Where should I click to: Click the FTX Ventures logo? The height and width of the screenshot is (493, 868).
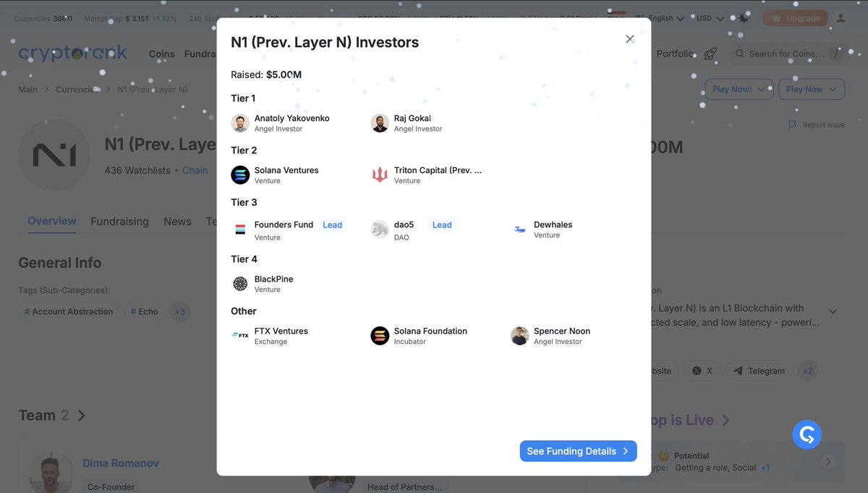tap(240, 335)
